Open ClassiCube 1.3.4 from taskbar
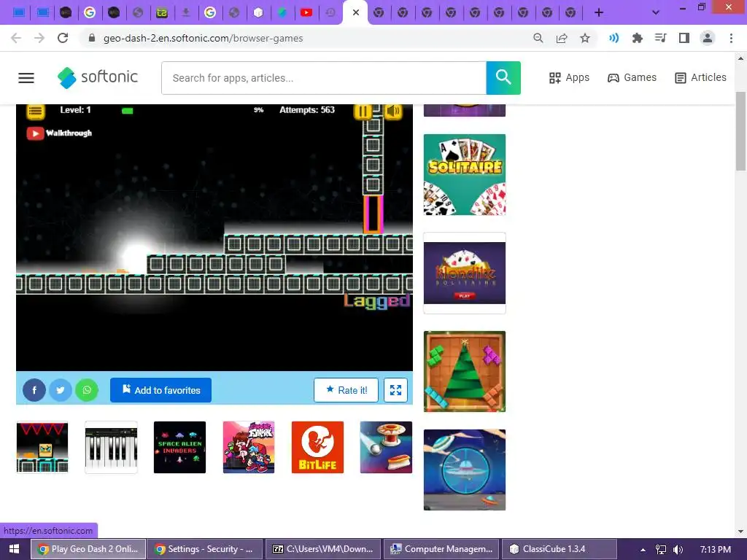Image resolution: width=747 pixels, height=560 pixels. [560, 549]
